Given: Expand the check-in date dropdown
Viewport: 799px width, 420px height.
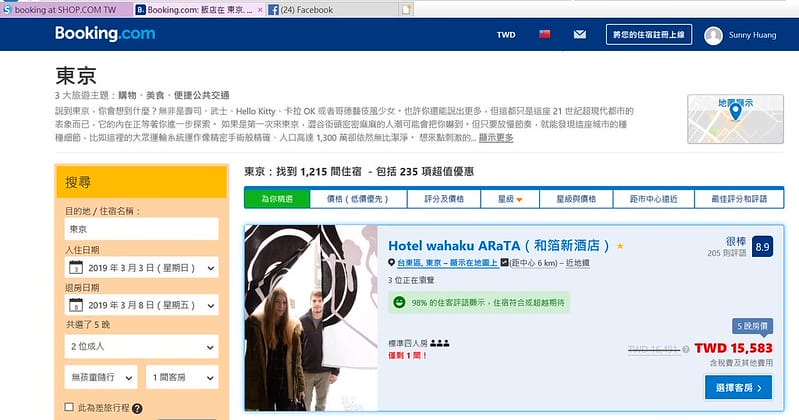Looking at the screenshot, I should tap(142, 268).
